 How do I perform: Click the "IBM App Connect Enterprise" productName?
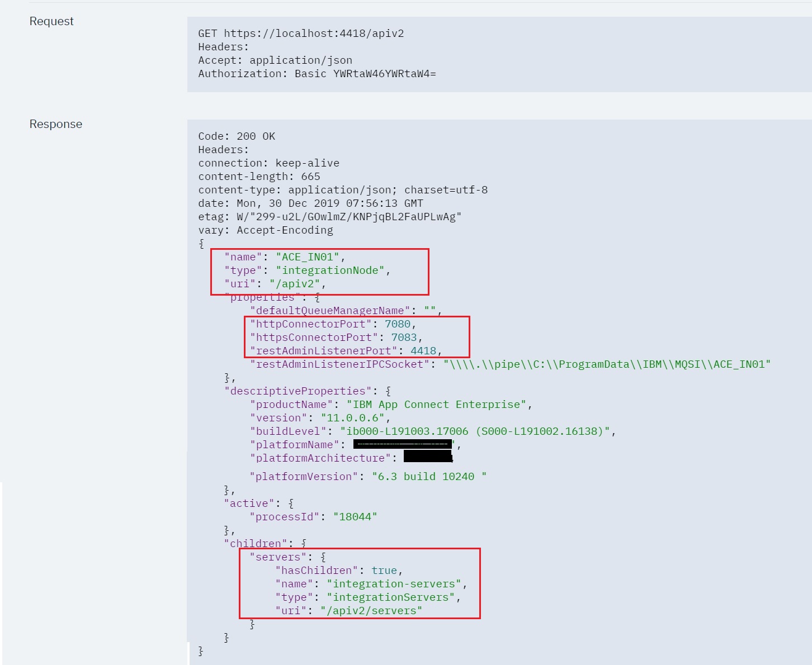coord(438,404)
